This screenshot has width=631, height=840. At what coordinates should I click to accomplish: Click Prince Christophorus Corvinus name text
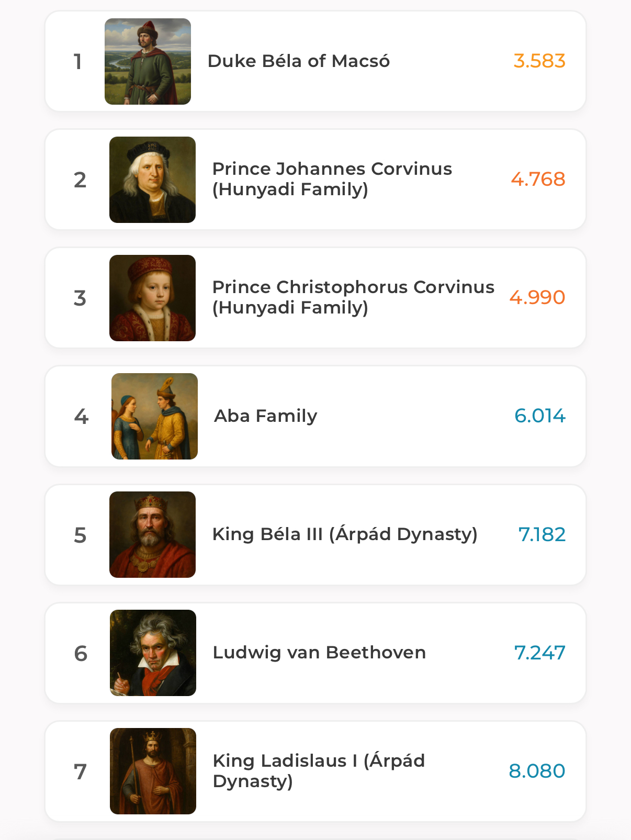[x=353, y=297]
